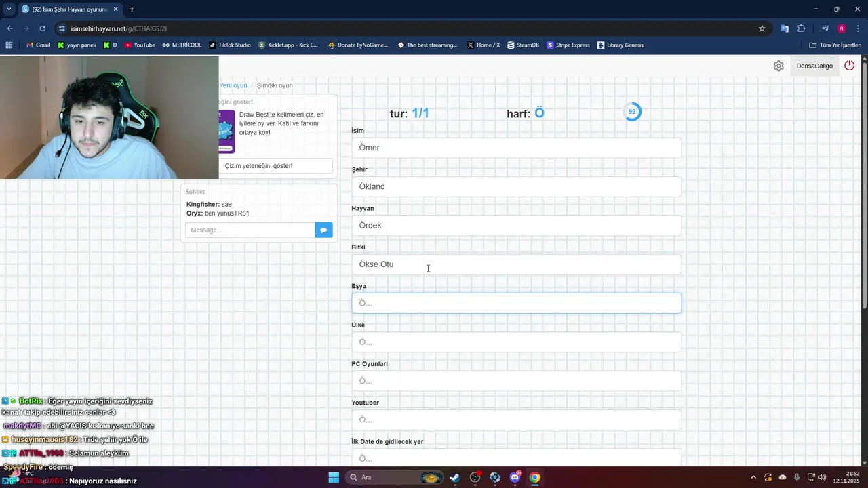Toggle microphone icon in system tray
Screen dimensions: 868x488
(797, 477)
